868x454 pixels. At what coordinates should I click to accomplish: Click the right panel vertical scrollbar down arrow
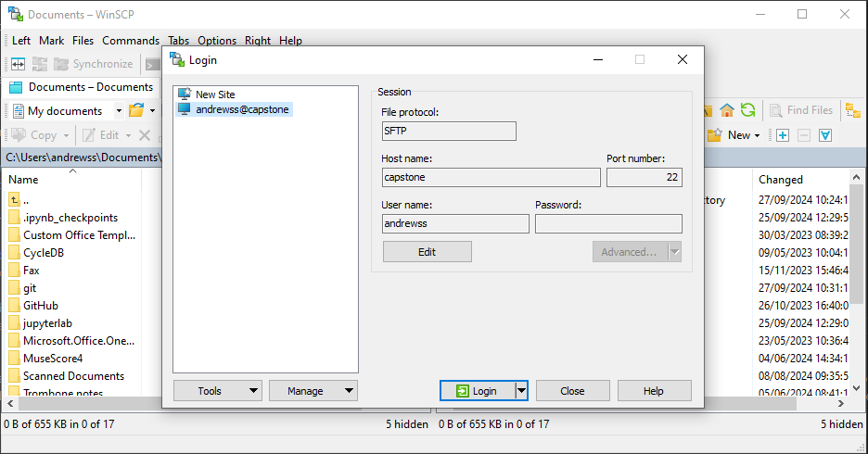pos(856,388)
